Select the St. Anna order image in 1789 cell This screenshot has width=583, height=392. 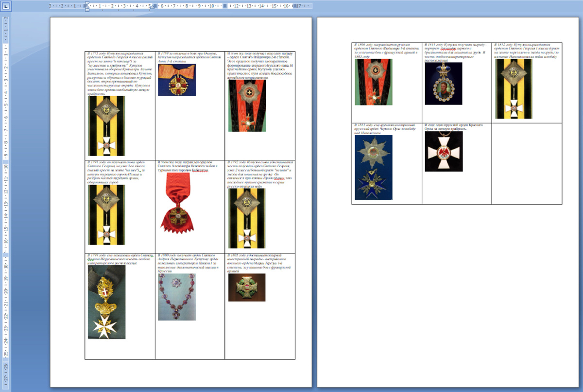[177, 80]
